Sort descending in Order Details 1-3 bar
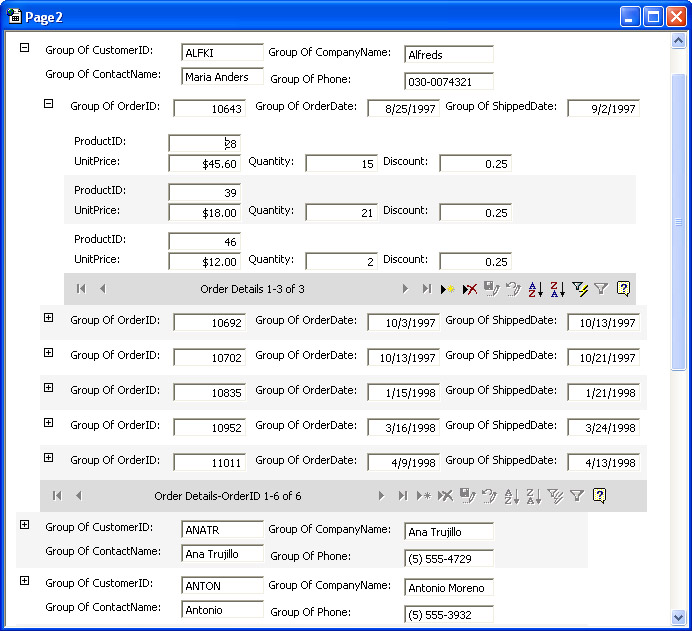692x631 pixels. 557,289
